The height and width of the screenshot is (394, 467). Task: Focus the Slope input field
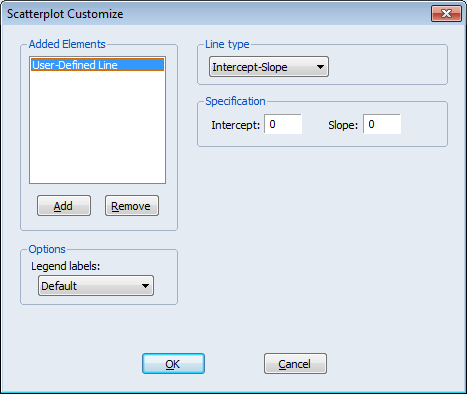[x=382, y=124]
